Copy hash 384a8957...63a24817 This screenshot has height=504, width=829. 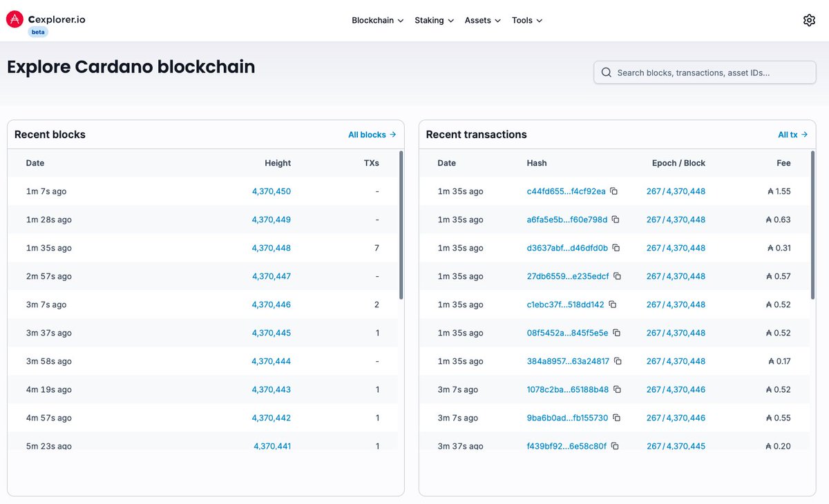tap(618, 361)
